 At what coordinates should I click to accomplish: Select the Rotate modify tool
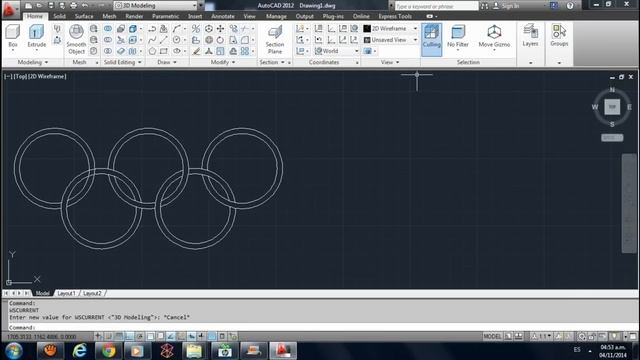[x=220, y=40]
